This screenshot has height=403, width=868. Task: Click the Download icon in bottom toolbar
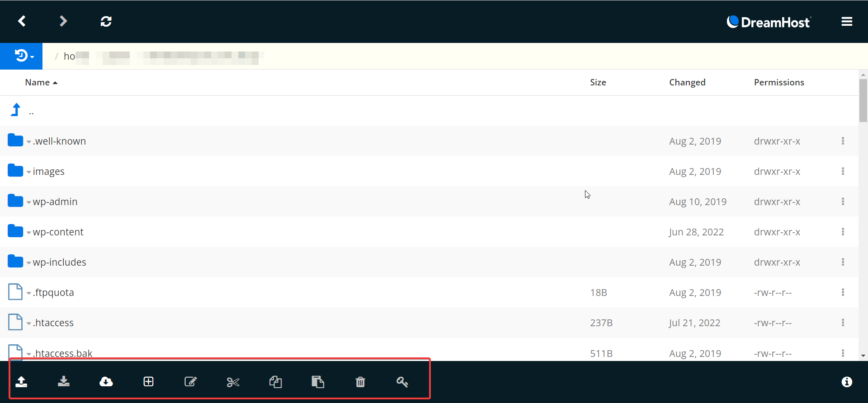coord(64,382)
